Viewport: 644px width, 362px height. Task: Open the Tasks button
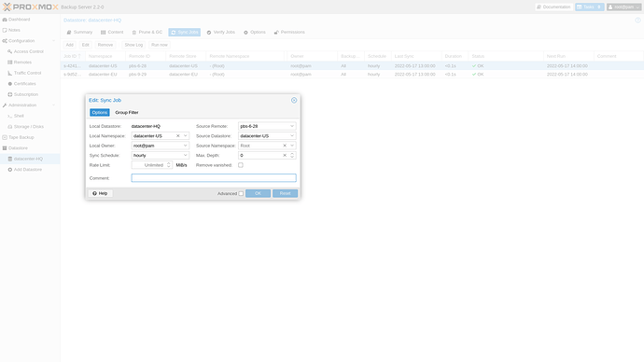(589, 7)
